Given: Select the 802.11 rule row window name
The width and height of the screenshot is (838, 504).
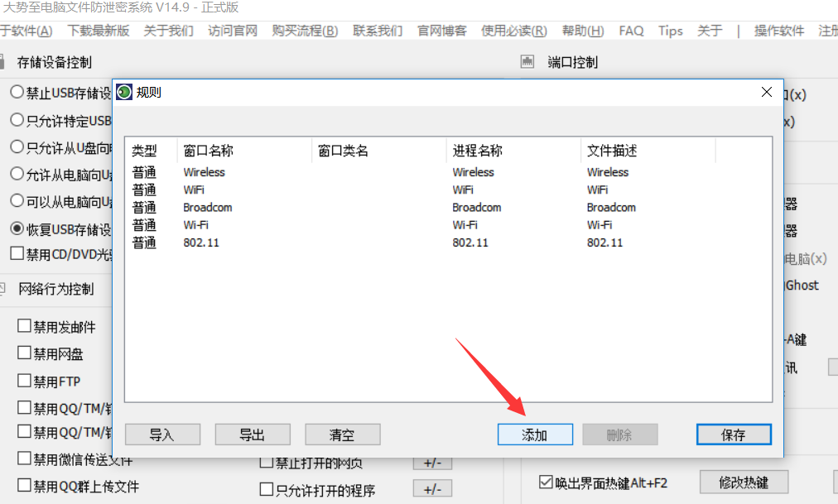Looking at the screenshot, I should (201, 243).
